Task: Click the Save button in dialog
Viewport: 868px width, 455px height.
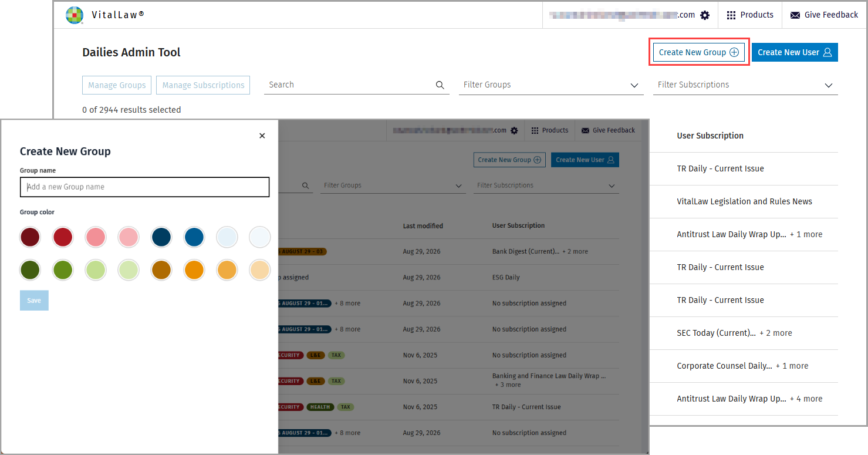Action: point(34,301)
